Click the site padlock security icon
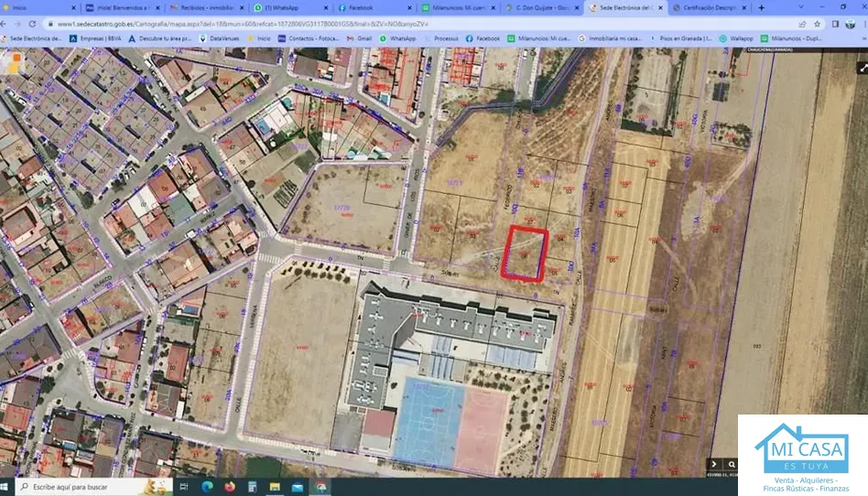This screenshot has height=496, width=868. coord(50,24)
